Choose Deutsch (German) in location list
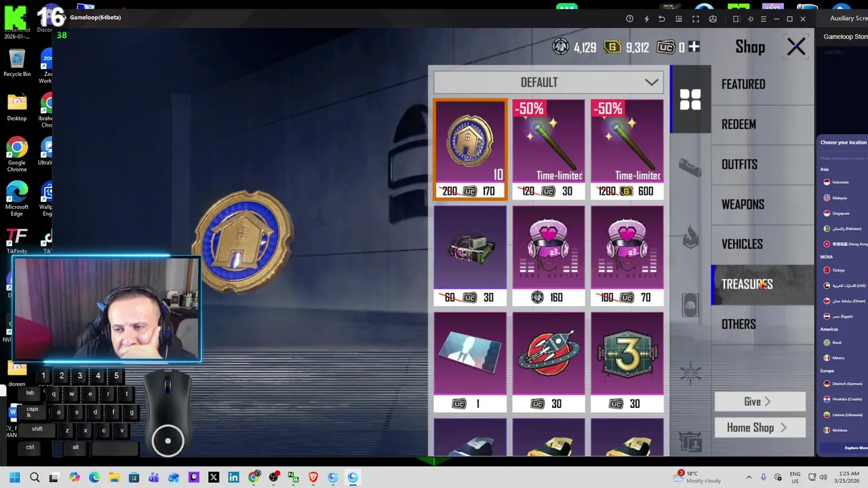Viewport: 868px width, 488px height. 847,384
